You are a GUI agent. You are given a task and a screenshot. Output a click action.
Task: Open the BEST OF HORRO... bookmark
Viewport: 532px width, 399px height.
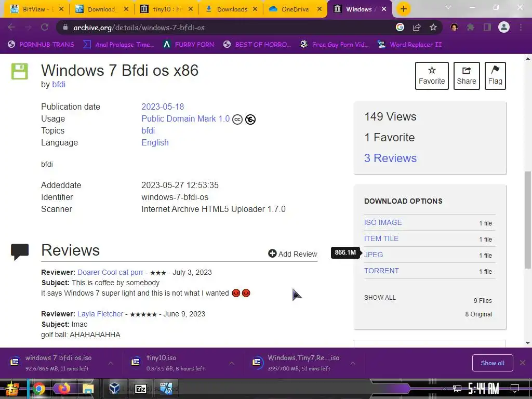click(x=257, y=45)
